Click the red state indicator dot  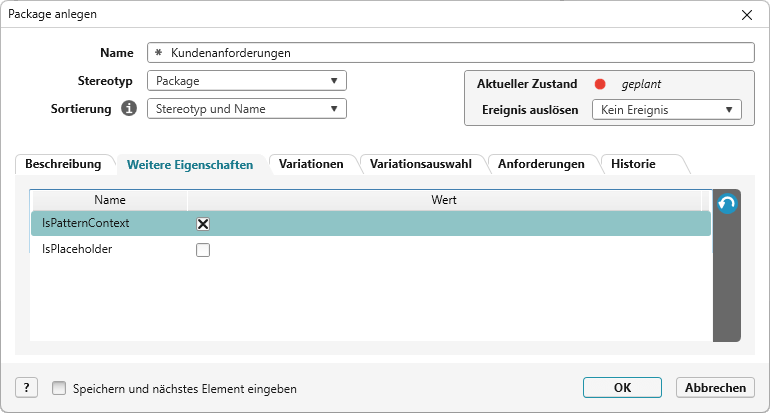pos(600,84)
